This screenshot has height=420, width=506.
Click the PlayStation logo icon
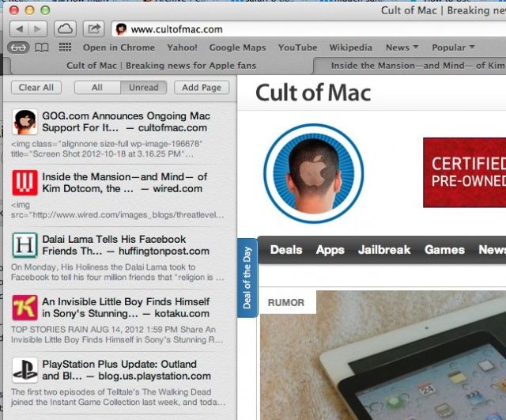(x=25, y=370)
